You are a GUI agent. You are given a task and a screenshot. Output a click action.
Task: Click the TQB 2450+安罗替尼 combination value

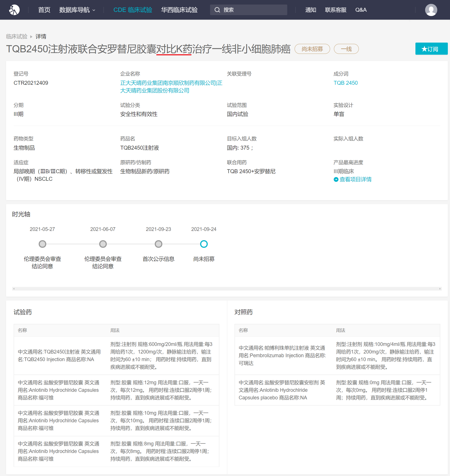(x=251, y=171)
